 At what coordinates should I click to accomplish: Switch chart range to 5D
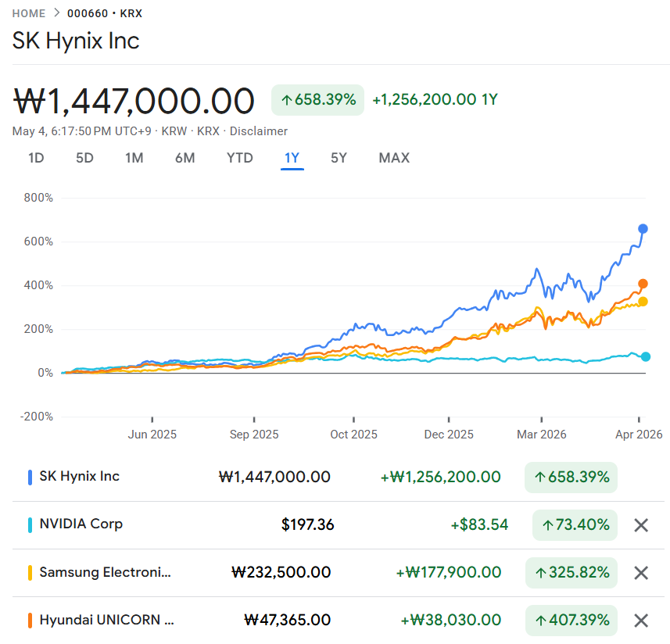point(84,158)
